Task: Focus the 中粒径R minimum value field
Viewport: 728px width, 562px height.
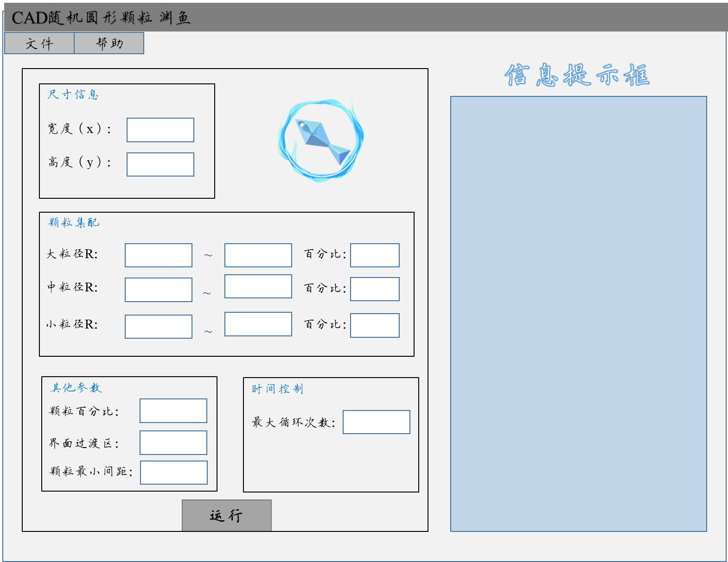Action: point(159,290)
